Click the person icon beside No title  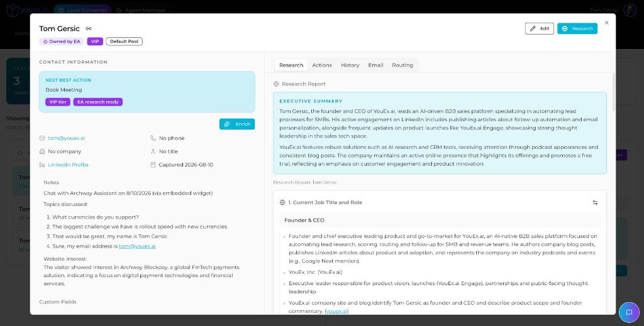coord(153,151)
